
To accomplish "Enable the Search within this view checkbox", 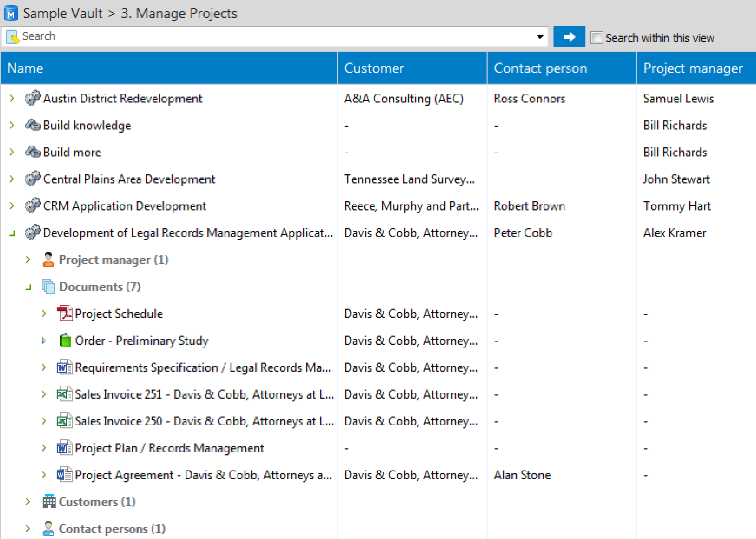I will click(x=597, y=37).
